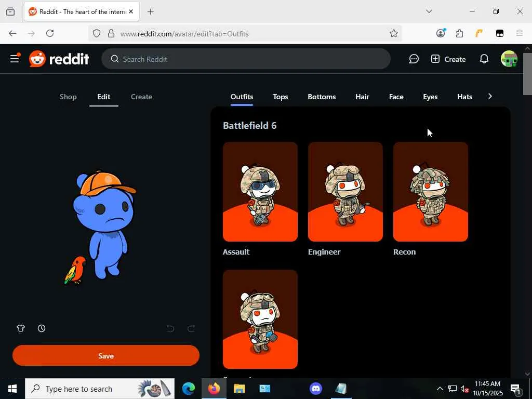This screenshot has width=532, height=399.
Task: Close the Reddit tab
Action: click(x=131, y=11)
